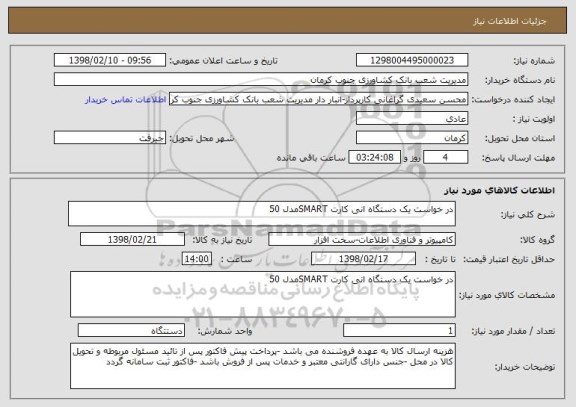
Task: Click the delivery city field جیرفت
Action: point(110,138)
